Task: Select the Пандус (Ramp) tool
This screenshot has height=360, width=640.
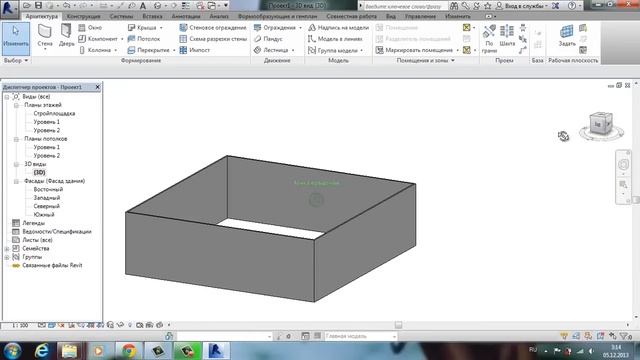Action: (268, 39)
